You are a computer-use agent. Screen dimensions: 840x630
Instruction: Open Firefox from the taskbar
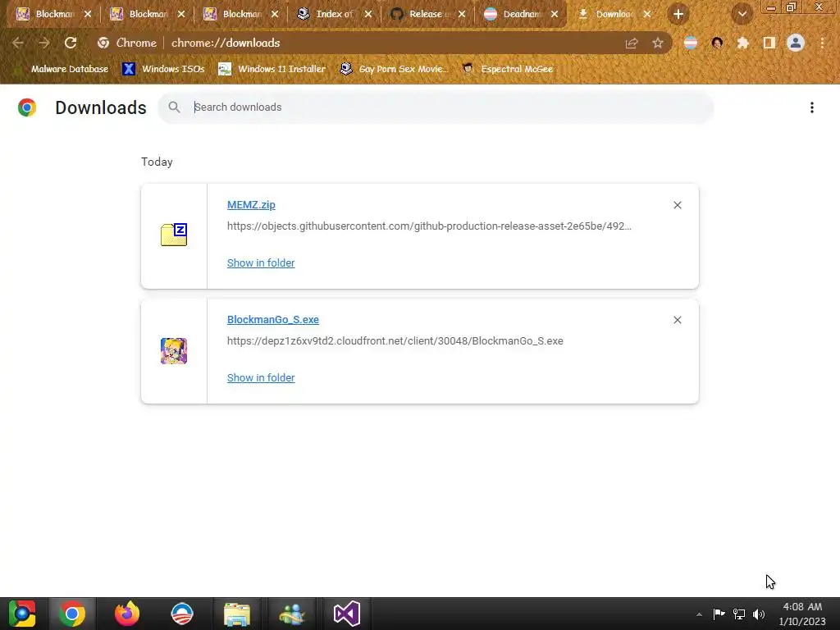(x=127, y=614)
